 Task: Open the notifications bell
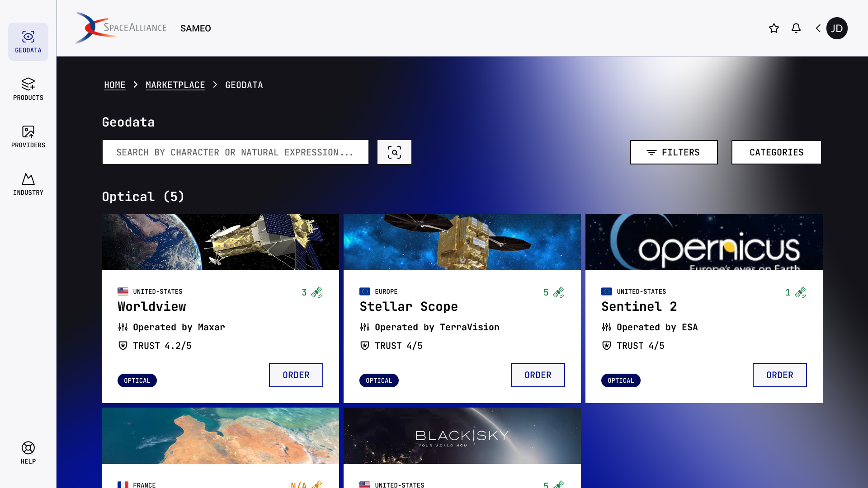pyautogui.click(x=796, y=28)
